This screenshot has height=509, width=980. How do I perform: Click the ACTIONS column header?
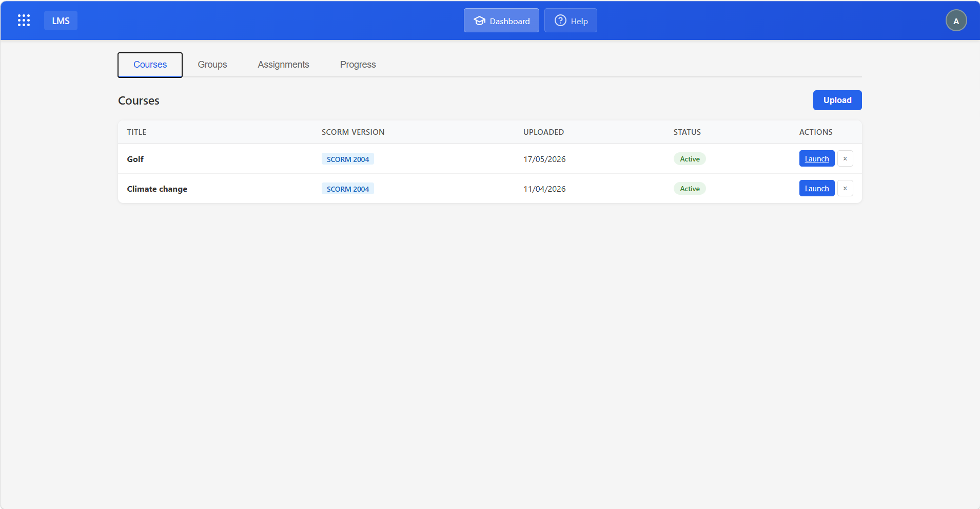pos(815,132)
